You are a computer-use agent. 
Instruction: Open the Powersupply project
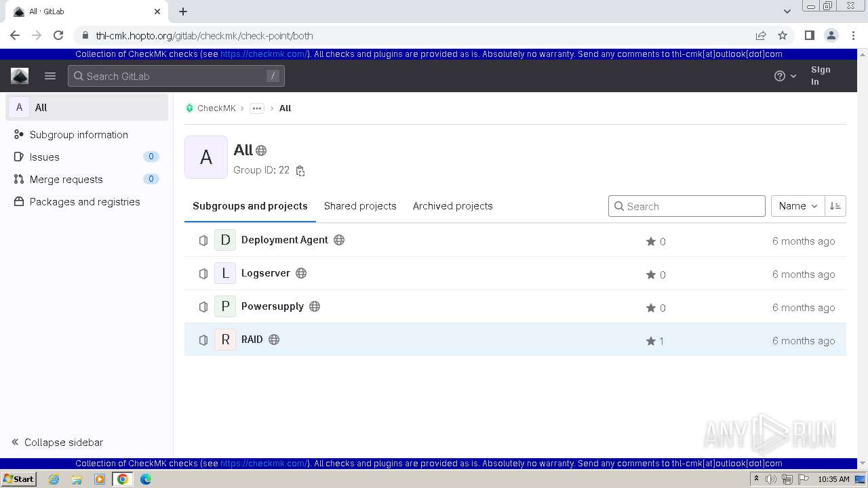(273, 306)
